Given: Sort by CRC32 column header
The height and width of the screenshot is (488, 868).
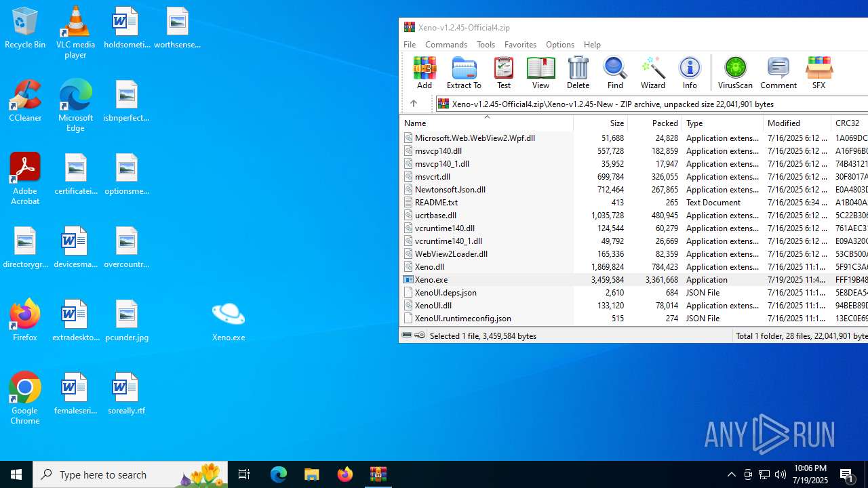Looking at the screenshot, I should [x=850, y=123].
